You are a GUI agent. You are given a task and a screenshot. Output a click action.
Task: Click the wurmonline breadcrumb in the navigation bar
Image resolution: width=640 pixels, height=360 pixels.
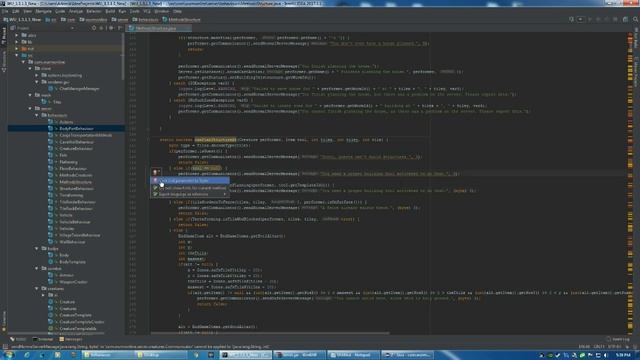tap(93, 19)
